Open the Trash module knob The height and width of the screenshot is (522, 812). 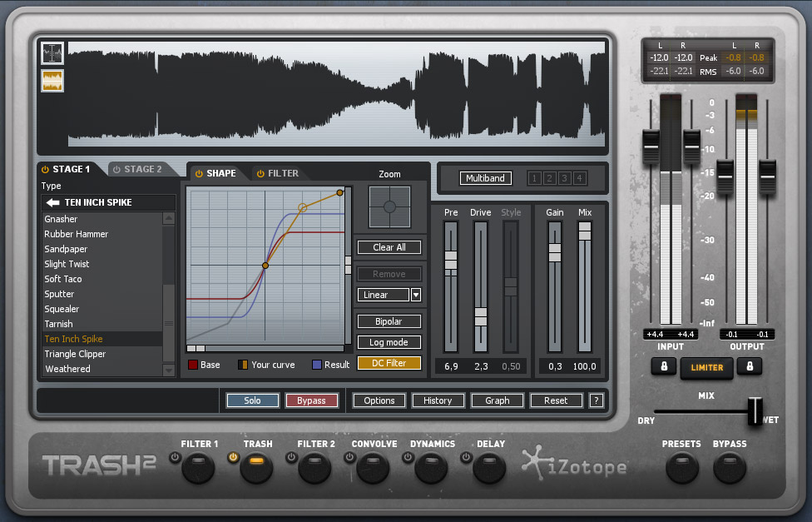click(x=257, y=469)
